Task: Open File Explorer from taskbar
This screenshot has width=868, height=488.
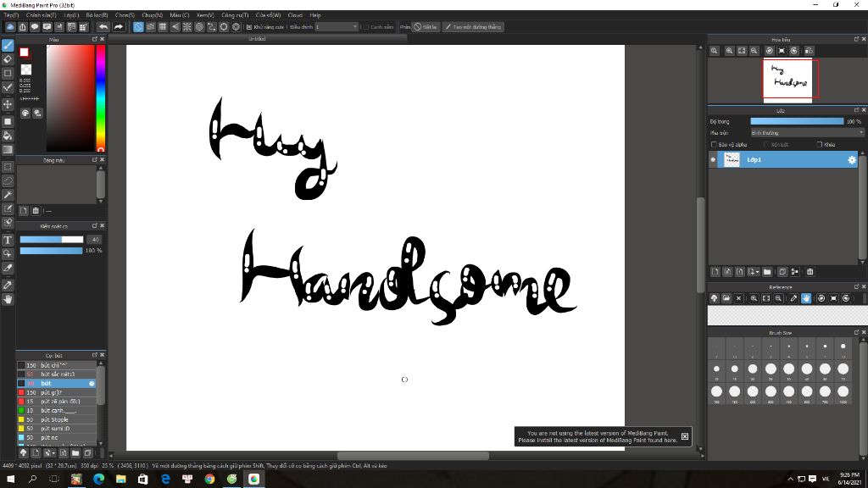Action: click(x=120, y=480)
